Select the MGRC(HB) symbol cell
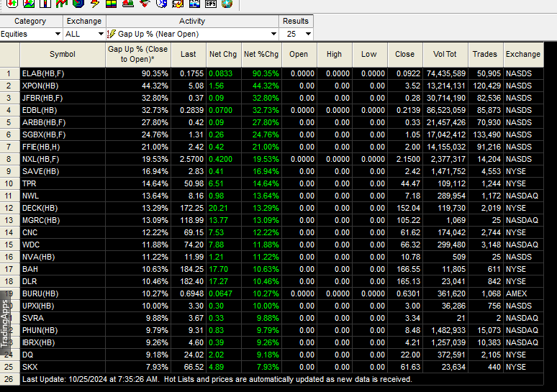The height and width of the screenshot is (392, 557). tap(63, 221)
